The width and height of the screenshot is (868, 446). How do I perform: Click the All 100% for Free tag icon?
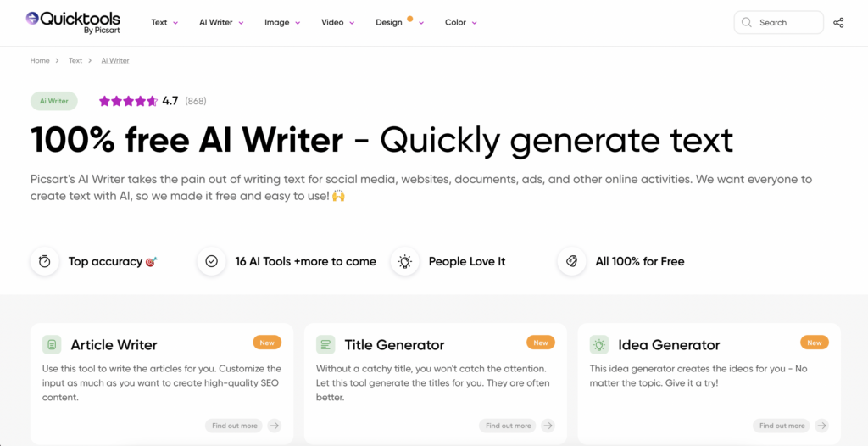click(x=572, y=261)
